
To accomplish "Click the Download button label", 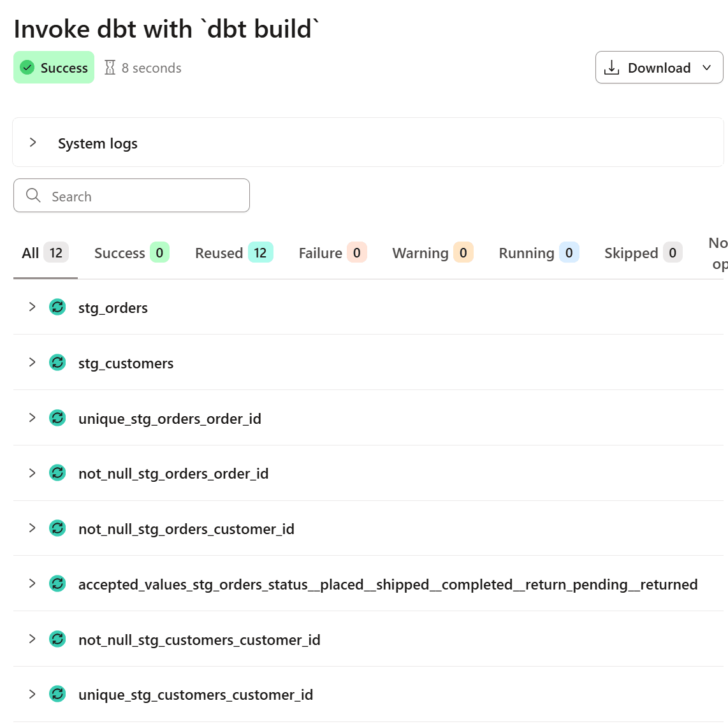I will click(x=659, y=68).
